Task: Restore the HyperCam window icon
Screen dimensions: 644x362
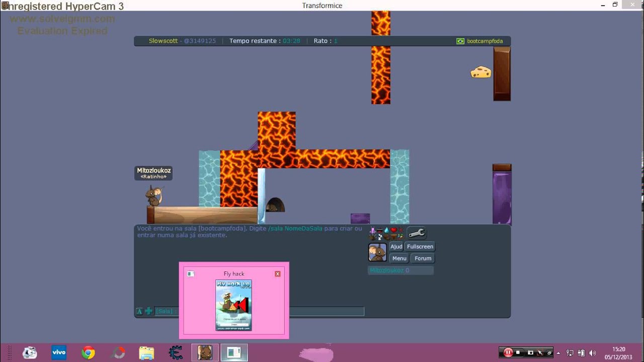Action: pos(549,353)
